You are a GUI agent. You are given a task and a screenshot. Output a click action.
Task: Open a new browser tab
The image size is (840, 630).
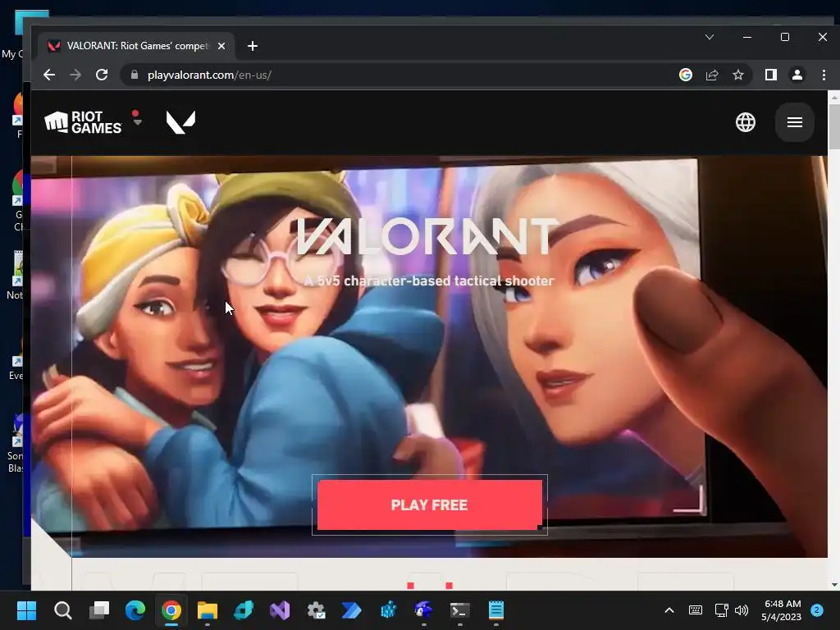pyautogui.click(x=253, y=46)
